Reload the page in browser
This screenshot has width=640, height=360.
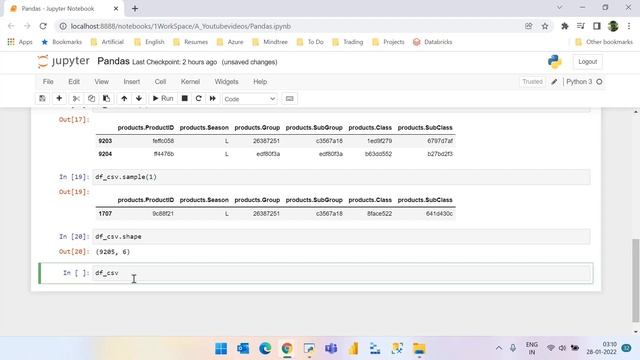(x=43, y=26)
